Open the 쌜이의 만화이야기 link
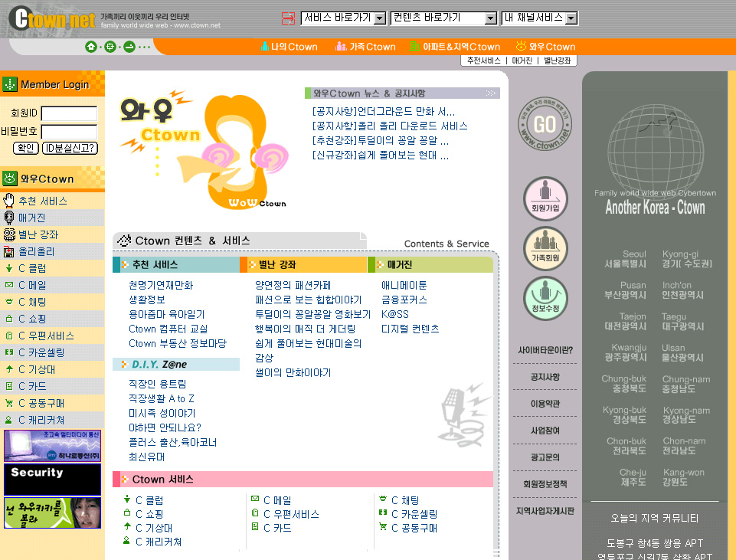This screenshot has width=736, height=560. tap(293, 372)
